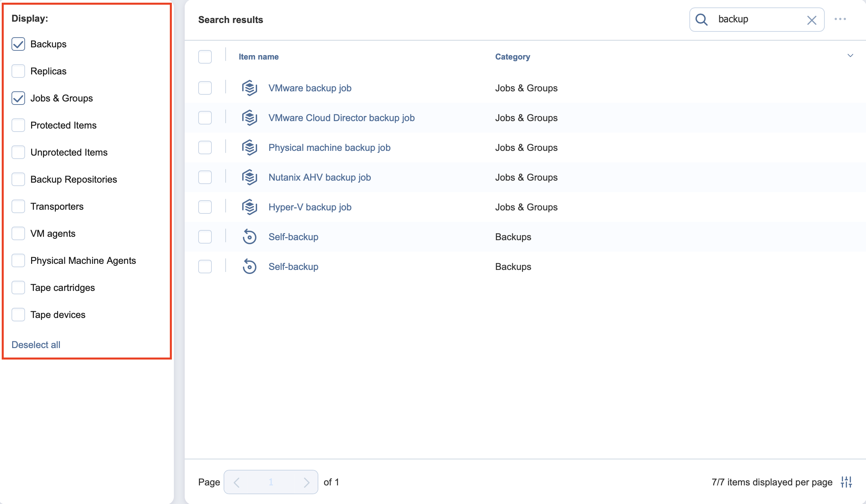Click the page number field

click(x=271, y=482)
